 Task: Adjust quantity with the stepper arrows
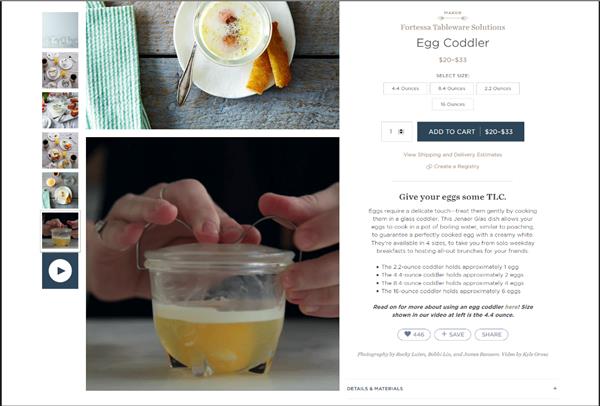pos(401,132)
